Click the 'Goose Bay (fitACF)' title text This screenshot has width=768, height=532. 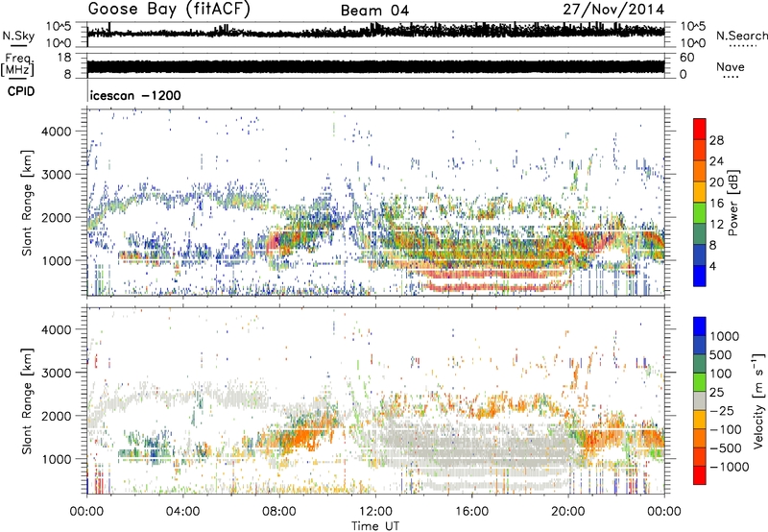coord(169,10)
